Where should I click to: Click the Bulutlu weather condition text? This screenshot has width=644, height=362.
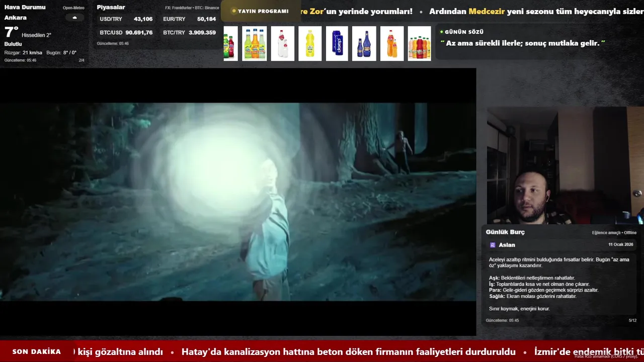coord(13,44)
